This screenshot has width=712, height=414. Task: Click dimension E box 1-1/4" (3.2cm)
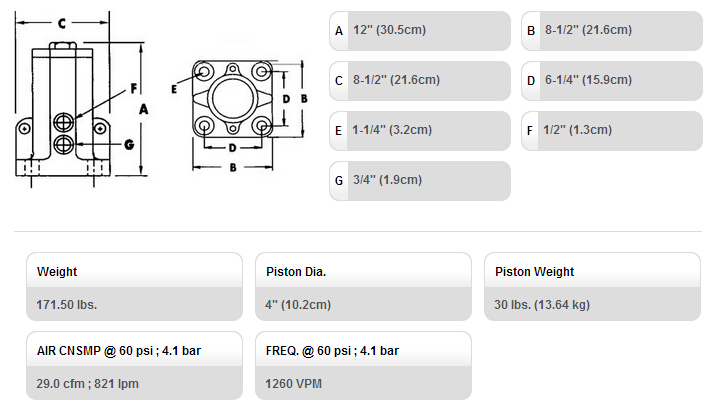[420, 131]
